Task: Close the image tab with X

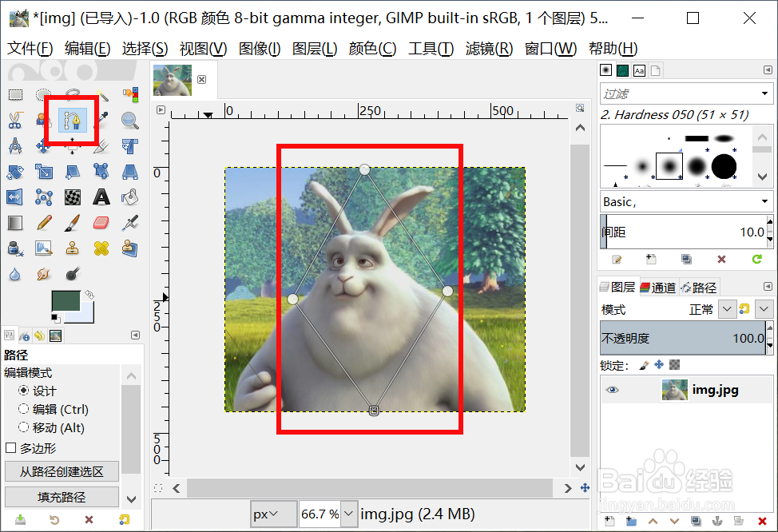Action: point(201,79)
